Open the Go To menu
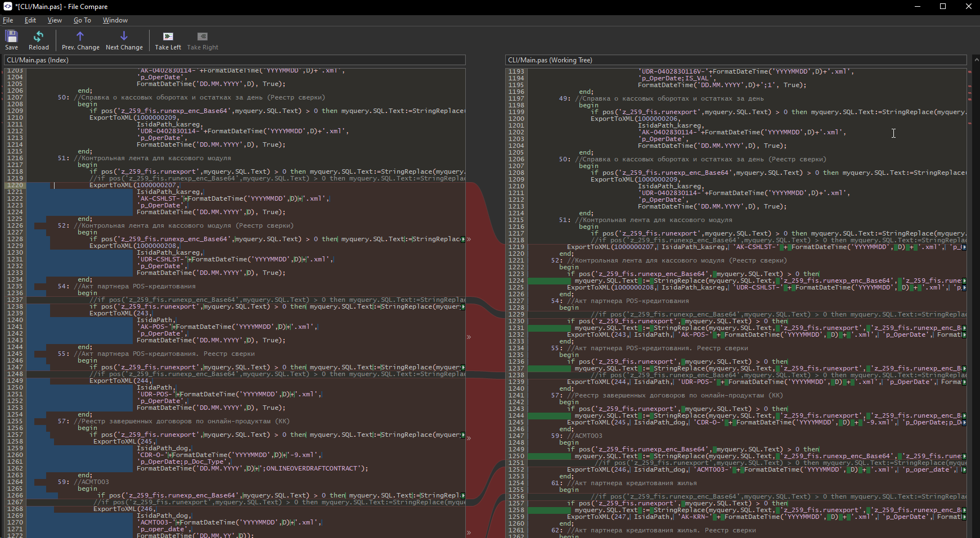980x538 pixels. point(82,20)
